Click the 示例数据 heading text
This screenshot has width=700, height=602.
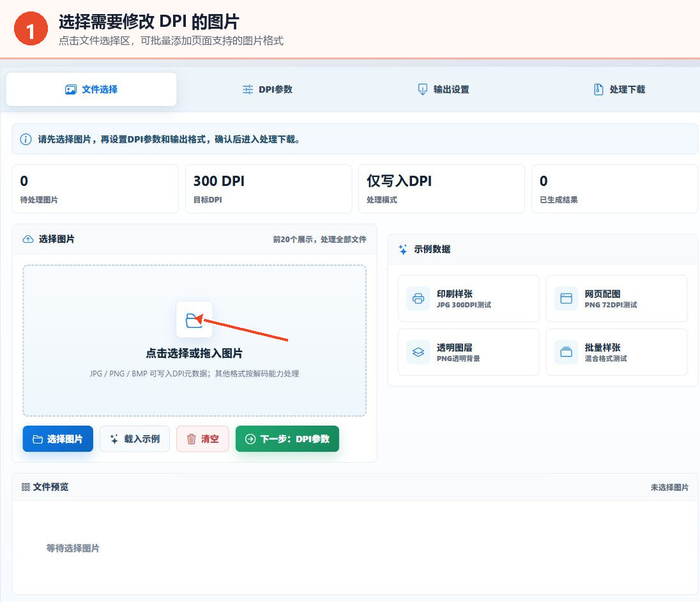[432, 249]
